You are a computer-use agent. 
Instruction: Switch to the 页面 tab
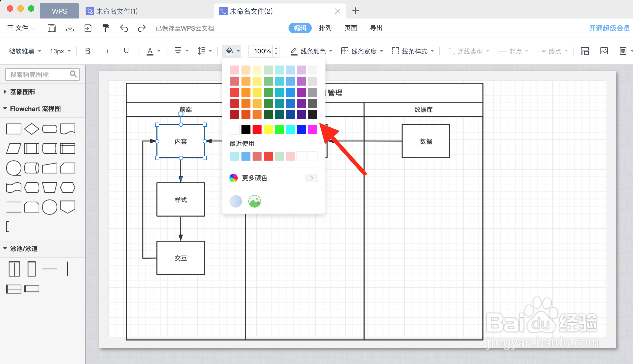pos(351,28)
